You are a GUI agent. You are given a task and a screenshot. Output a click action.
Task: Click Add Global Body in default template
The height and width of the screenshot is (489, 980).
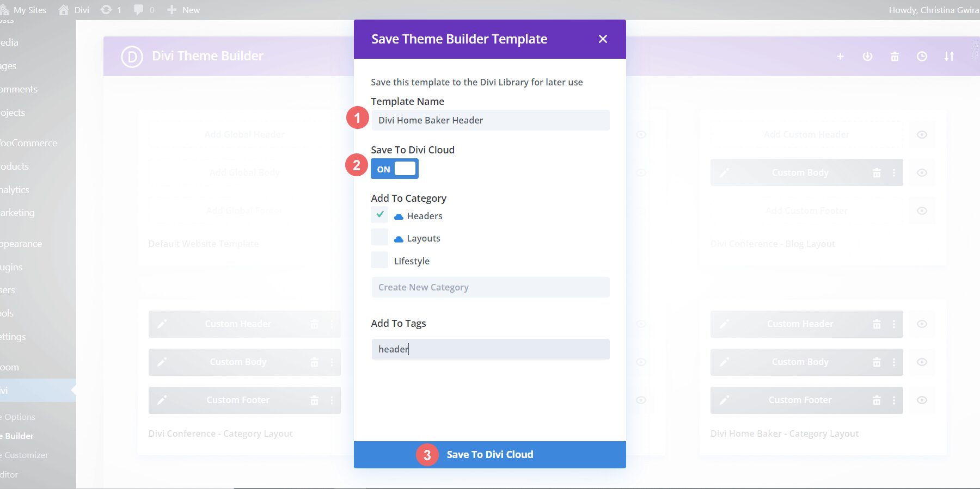(244, 172)
